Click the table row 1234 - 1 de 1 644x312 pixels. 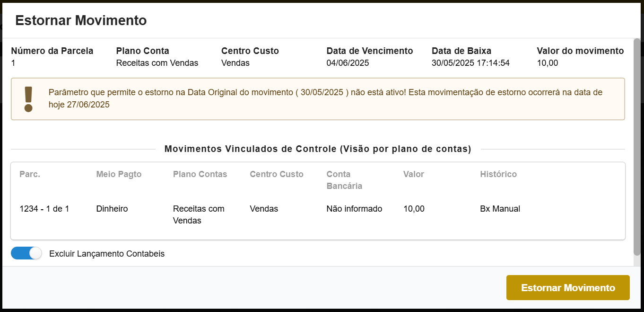[44, 208]
